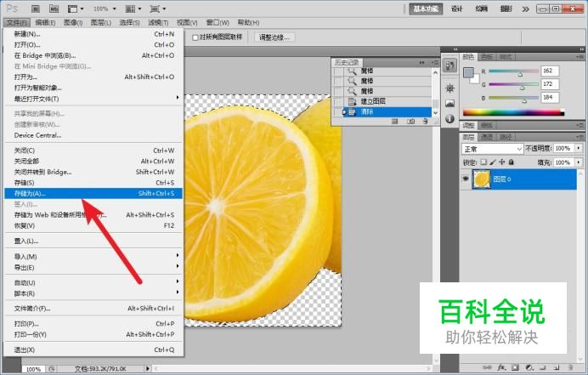
Task: Click create new document from state icon
Action: (x=394, y=122)
